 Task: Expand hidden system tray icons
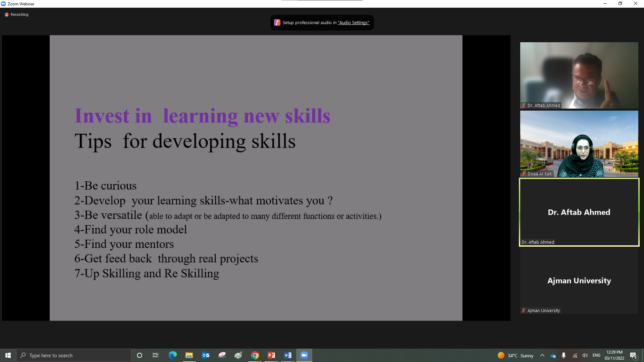pyautogui.click(x=542, y=355)
